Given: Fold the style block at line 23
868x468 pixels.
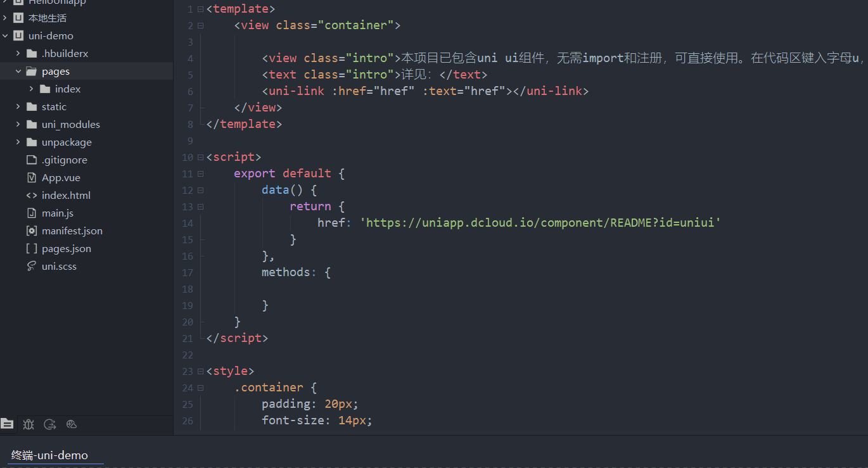Looking at the screenshot, I should click(200, 372).
